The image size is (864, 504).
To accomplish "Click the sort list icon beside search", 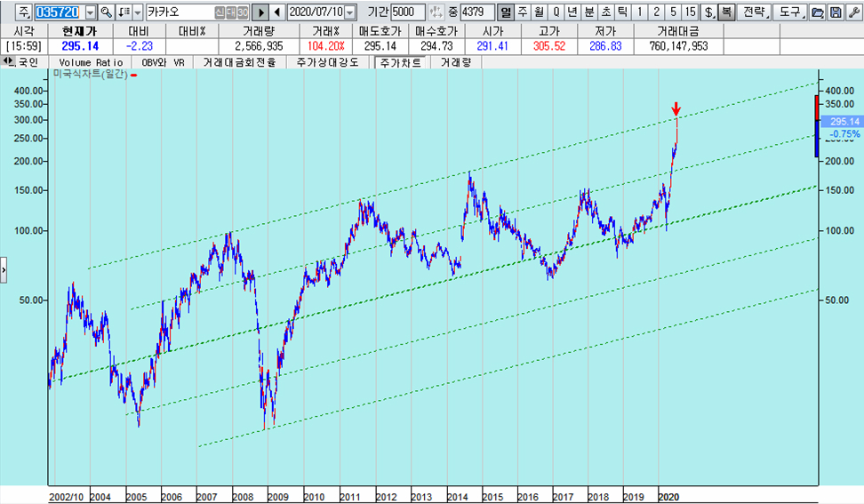I will point(124,12).
